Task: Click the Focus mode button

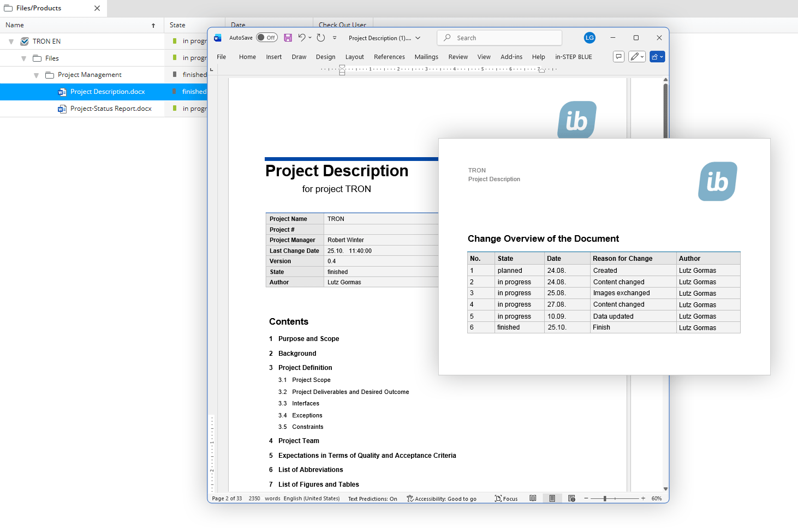Action: click(x=506, y=498)
